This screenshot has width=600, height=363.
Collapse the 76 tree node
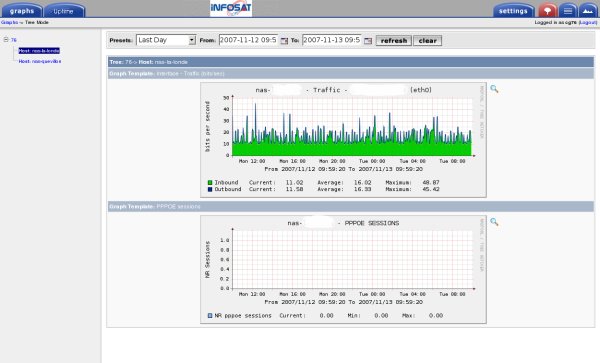click(x=6, y=39)
